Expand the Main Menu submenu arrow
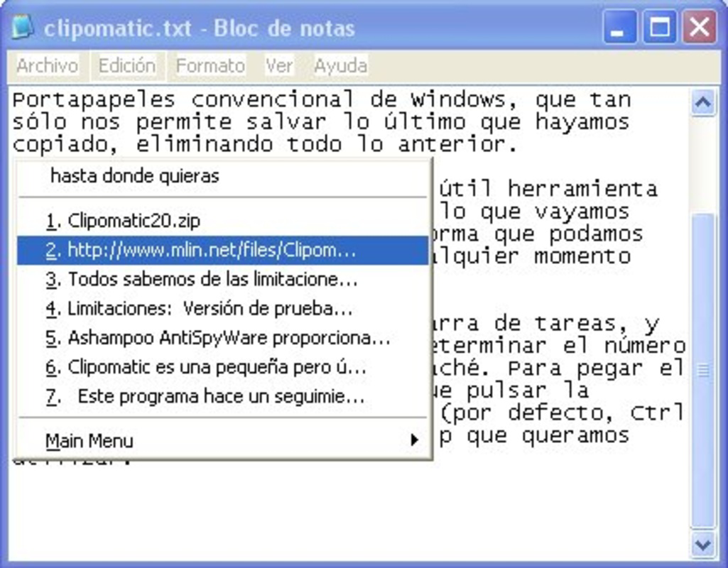The width and height of the screenshot is (728, 568). click(x=414, y=440)
